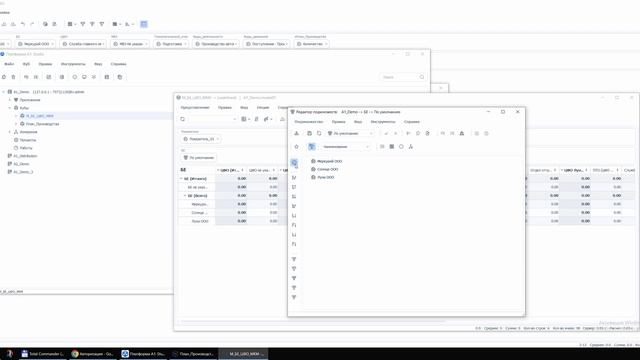This screenshot has height=360, width=640.
Task: Open Total Commander from taskbar
Action: pyautogui.click(x=42, y=354)
